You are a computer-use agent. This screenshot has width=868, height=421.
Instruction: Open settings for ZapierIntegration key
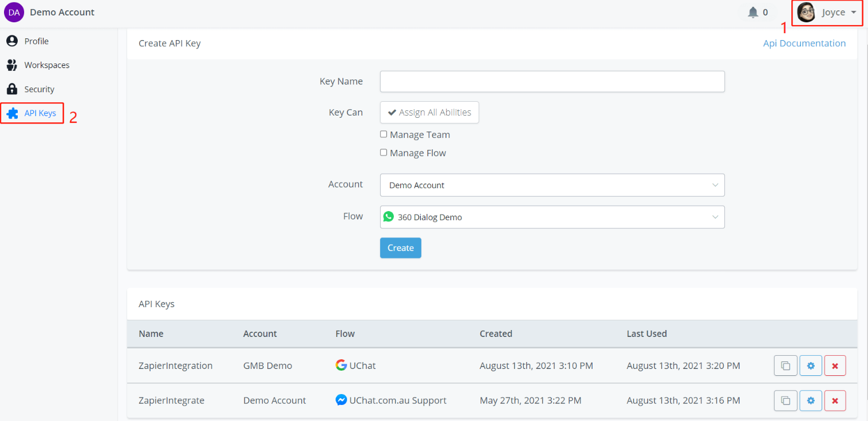[x=811, y=366]
